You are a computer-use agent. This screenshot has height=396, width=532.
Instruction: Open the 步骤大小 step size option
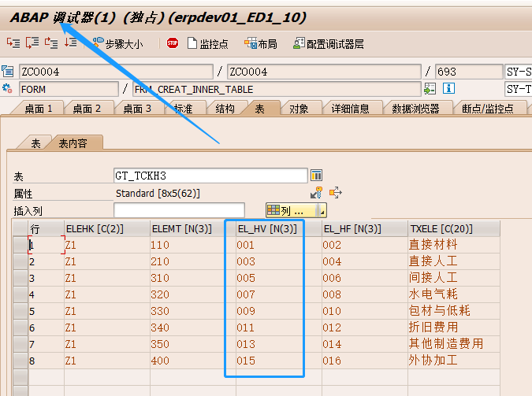117,44
